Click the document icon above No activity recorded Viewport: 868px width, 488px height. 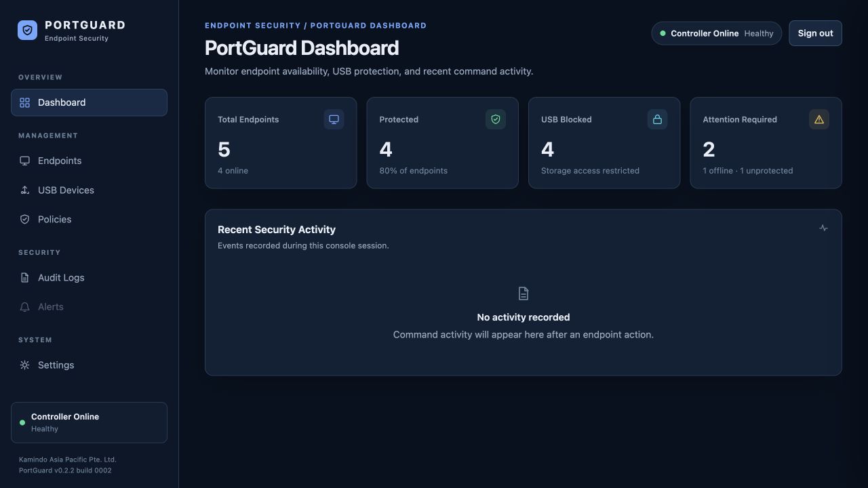point(524,293)
